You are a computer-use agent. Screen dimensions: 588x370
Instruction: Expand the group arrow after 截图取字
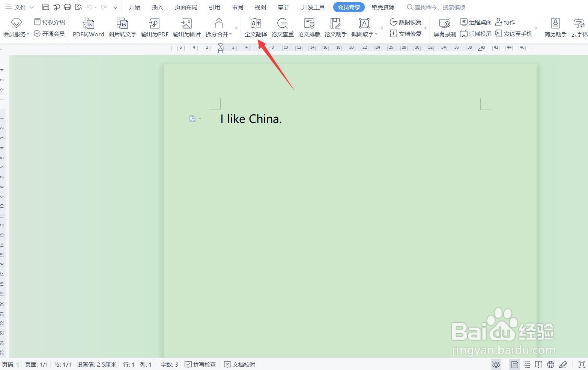[382, 28]
